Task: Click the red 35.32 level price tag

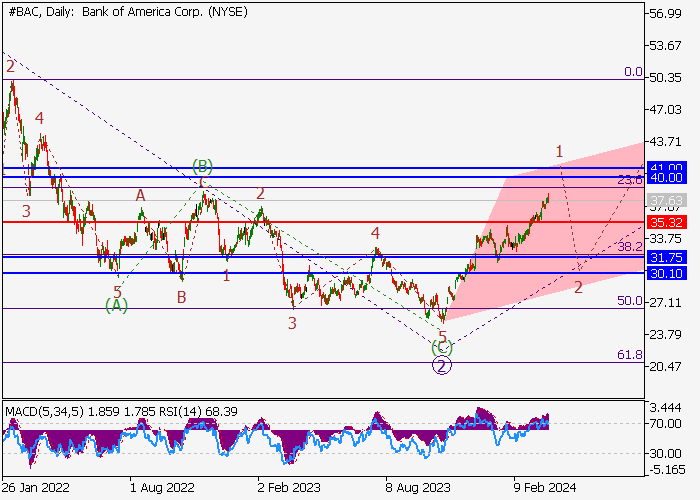Action: (667, 222)
